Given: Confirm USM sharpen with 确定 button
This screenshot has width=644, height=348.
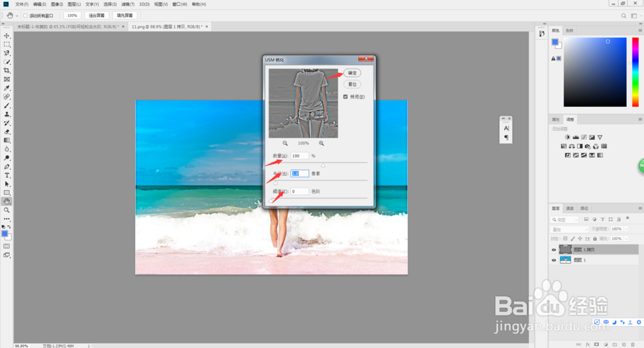Looking at the screenshot, I should pyautogui.click(x=352, y=73).
